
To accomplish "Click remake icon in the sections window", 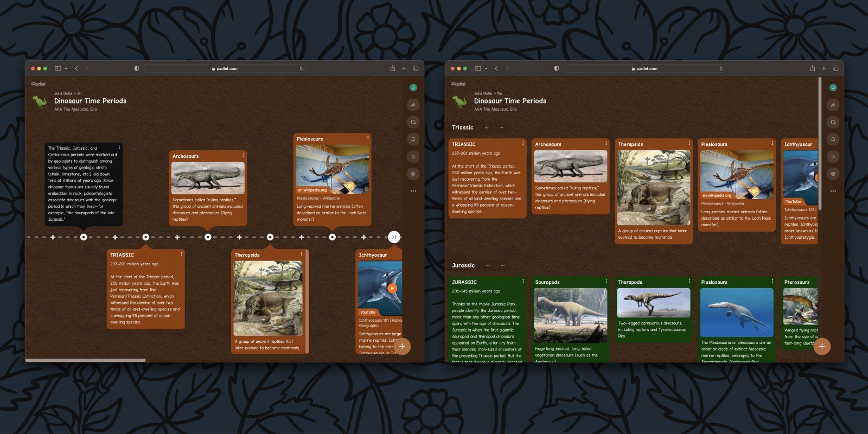I will tap(833, 122).
